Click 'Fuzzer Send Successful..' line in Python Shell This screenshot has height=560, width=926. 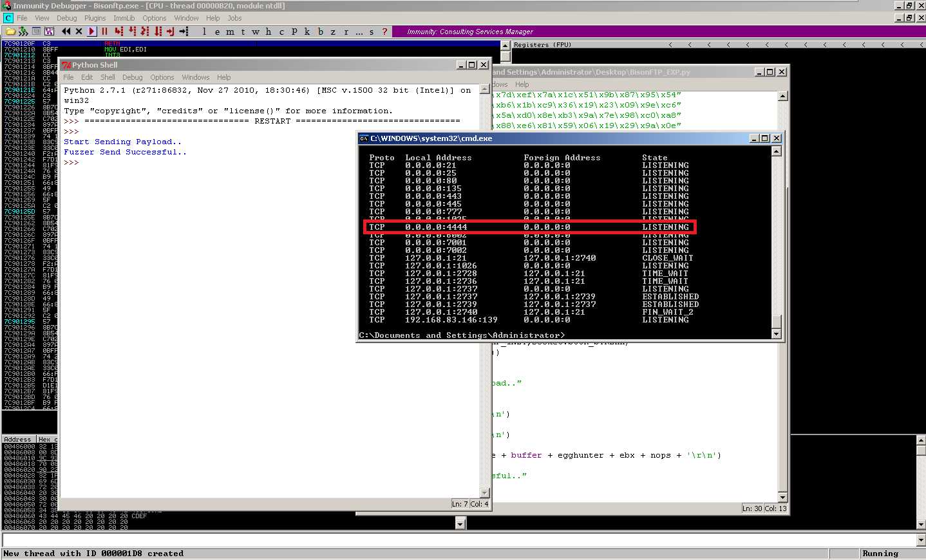click(125, 152)
